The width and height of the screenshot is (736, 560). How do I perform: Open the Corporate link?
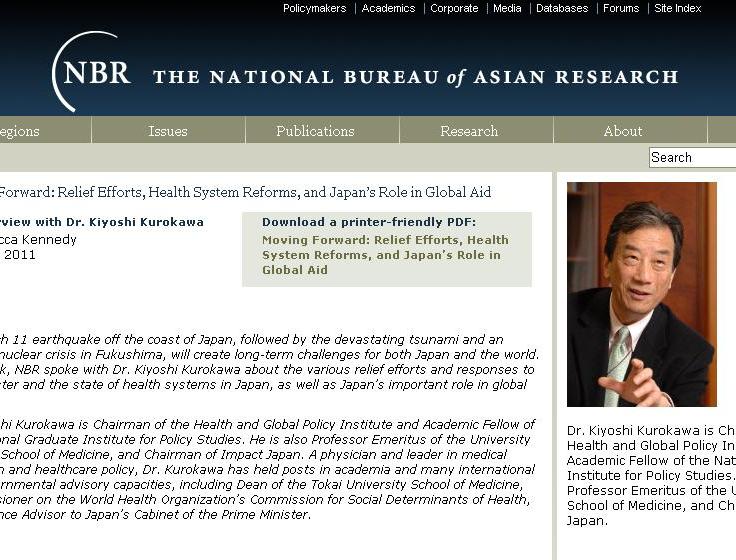454,8
